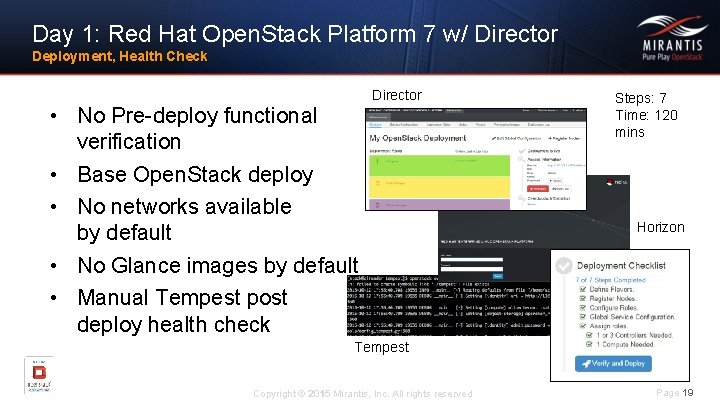Screen dimensions: 720x405
Task: Toggle the 1 or 3 Controllers Needed checkbox
Action: point(589,335)
